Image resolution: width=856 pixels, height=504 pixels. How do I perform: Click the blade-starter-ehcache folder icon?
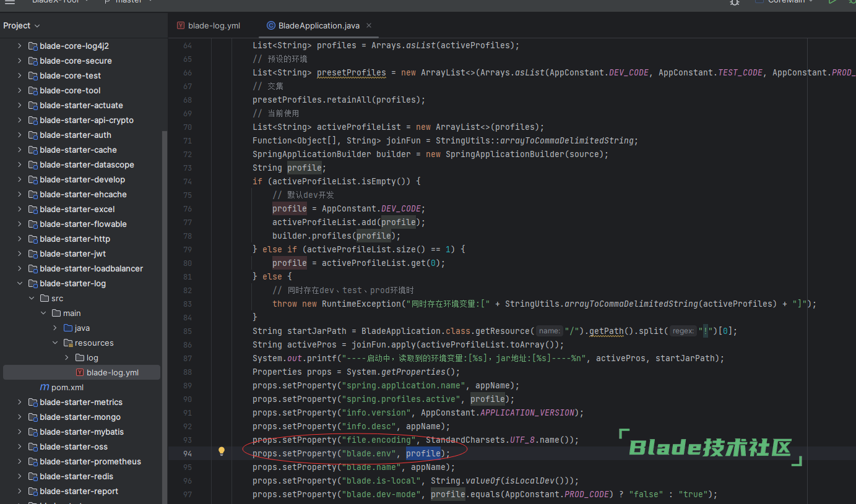click(x=33, y=194)
